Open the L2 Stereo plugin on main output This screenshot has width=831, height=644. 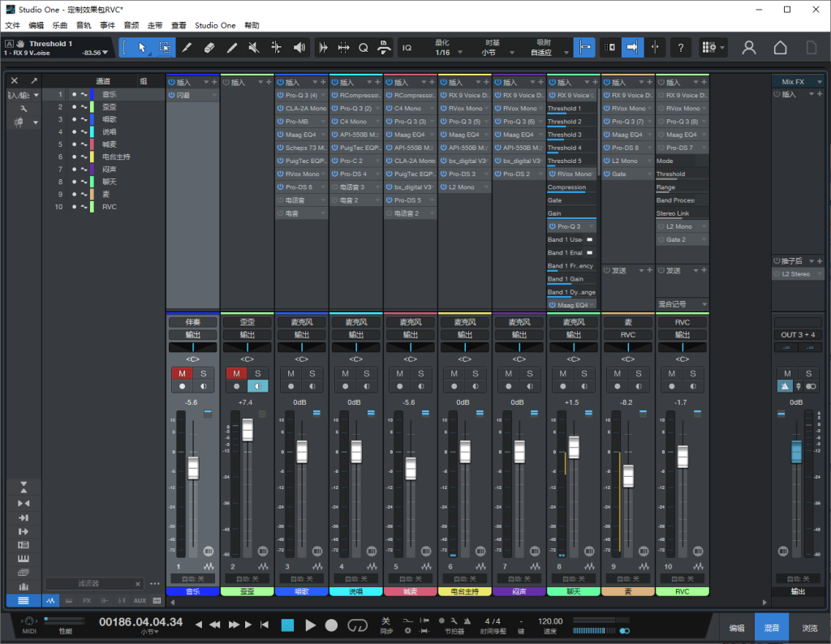(x=794, y=274)
